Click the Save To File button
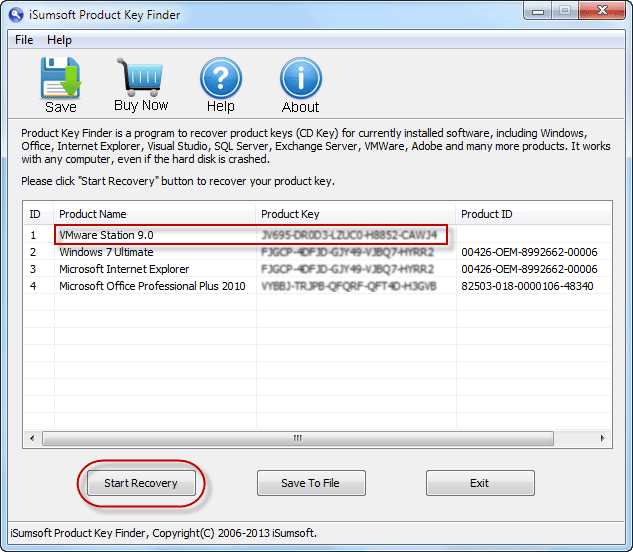This screenshot has width=633, height=552. [311, 483]
